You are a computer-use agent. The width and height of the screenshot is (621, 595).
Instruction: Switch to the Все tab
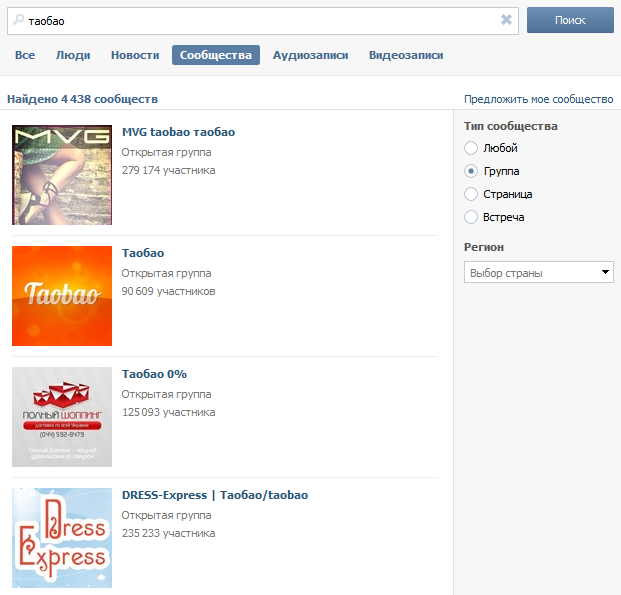(x=25, y=55)
